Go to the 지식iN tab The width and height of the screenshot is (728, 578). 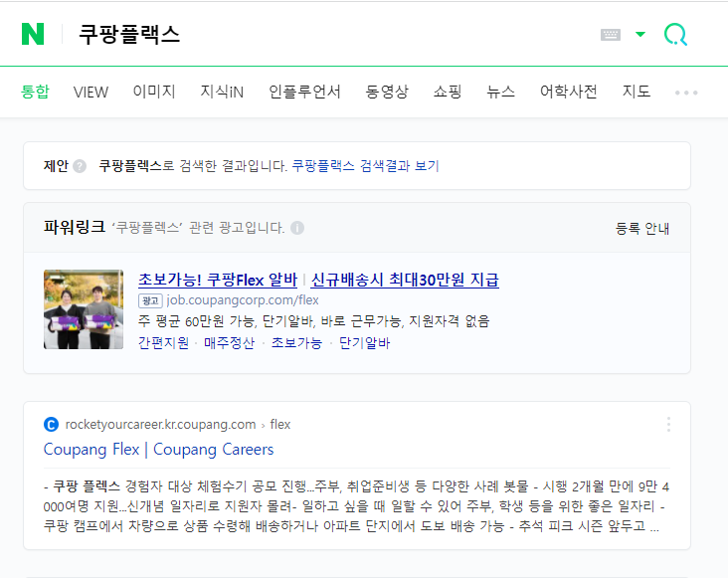[222, 92]
